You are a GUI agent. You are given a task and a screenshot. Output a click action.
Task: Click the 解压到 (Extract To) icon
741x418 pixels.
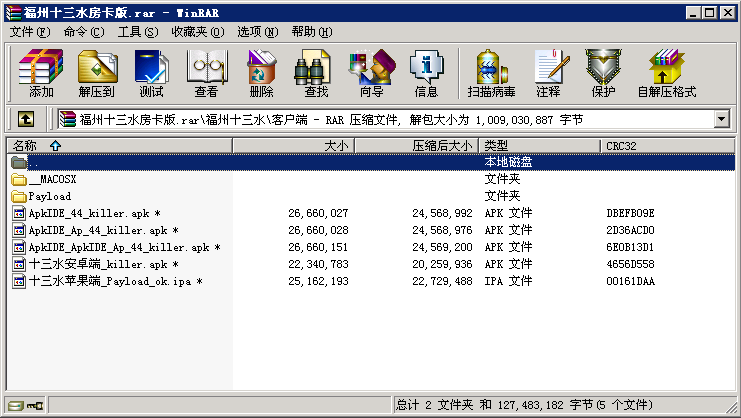tap(96, 73)
